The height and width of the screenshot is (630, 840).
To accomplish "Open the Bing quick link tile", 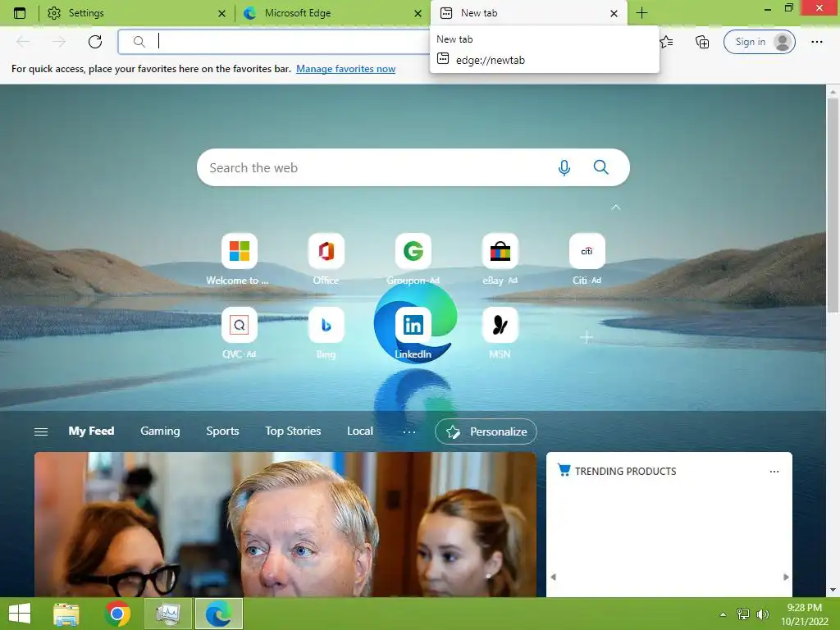I will tap(326, 333).
